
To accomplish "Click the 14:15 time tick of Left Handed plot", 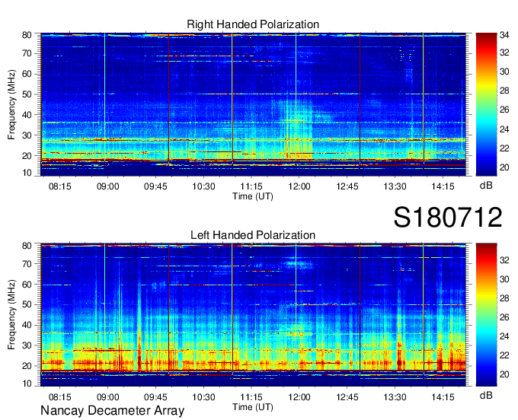I will [443, 397].
